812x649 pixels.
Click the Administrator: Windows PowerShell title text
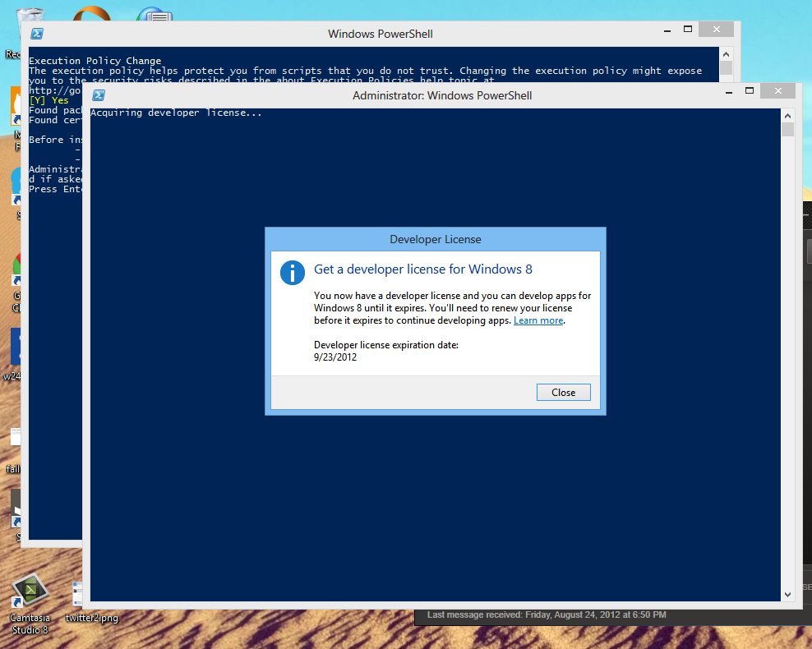[x=441, y=95]
